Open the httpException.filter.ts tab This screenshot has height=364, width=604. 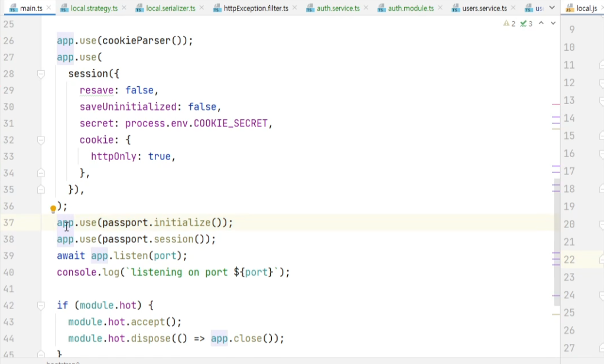pos(256,8)
